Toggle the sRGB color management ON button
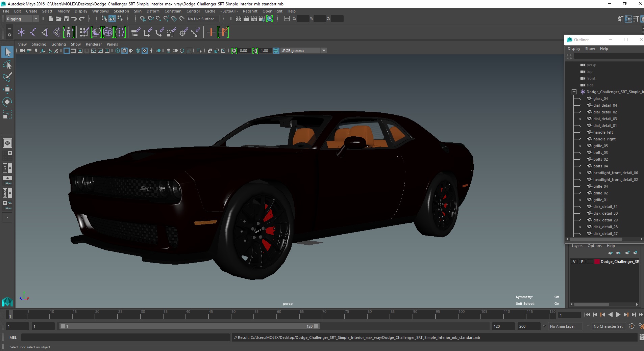The height and width of the screenshot is (351, 644). (x=276, y=51)
